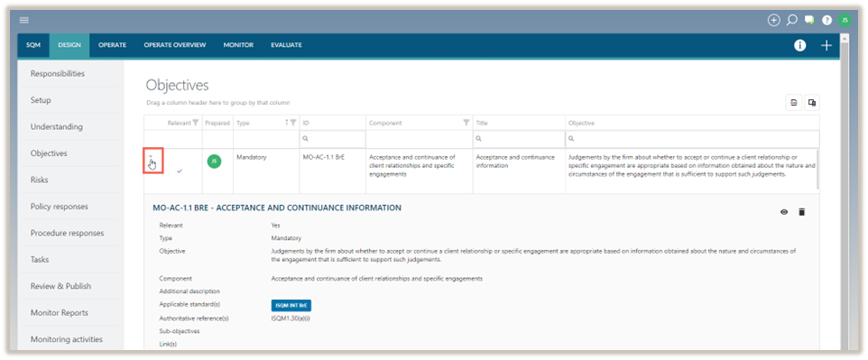
Task: Open the OPERATE OVERVIEW tab
Action: coord(175,45)
